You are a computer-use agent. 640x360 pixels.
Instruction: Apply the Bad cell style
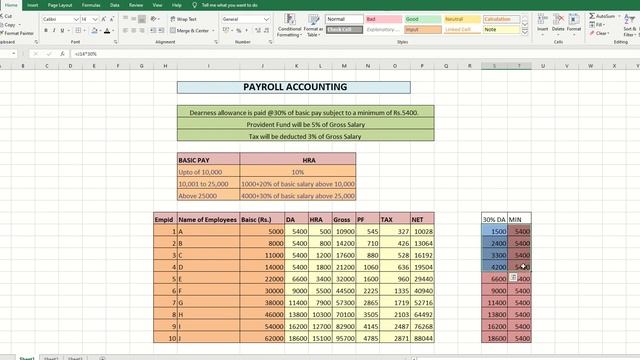pos(383,19)
